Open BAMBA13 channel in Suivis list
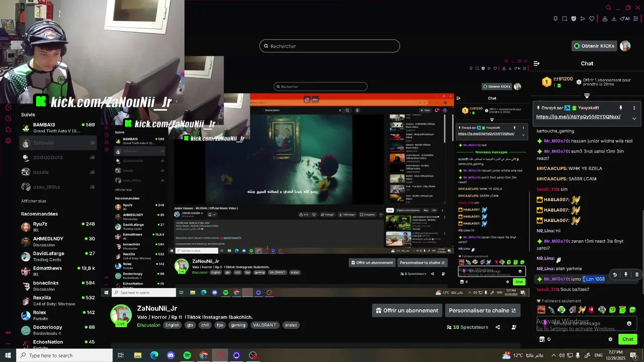Screen dimensions: 644x362 coord(58,128)
